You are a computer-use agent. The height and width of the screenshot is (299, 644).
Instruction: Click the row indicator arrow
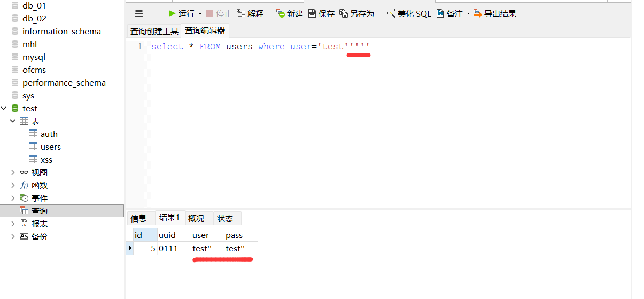click(x=129, y=248)
